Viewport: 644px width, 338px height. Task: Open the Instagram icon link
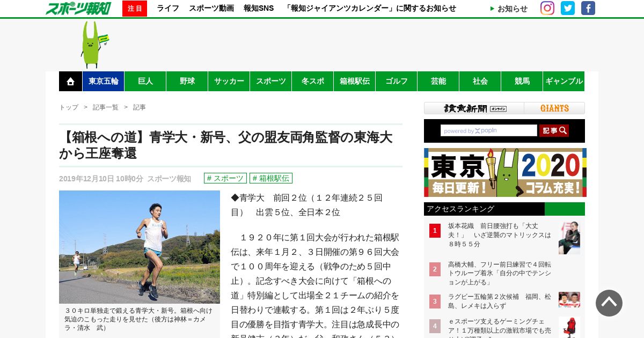547,8
